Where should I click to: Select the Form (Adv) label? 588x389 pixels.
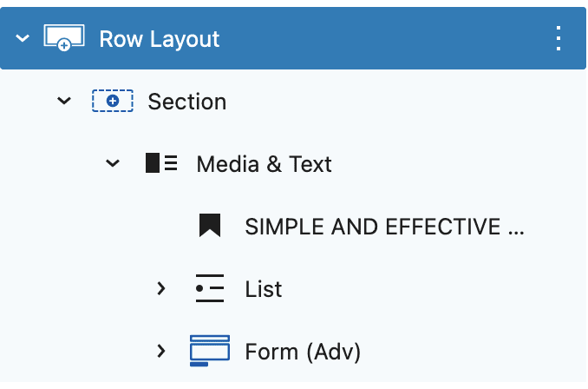303,352
